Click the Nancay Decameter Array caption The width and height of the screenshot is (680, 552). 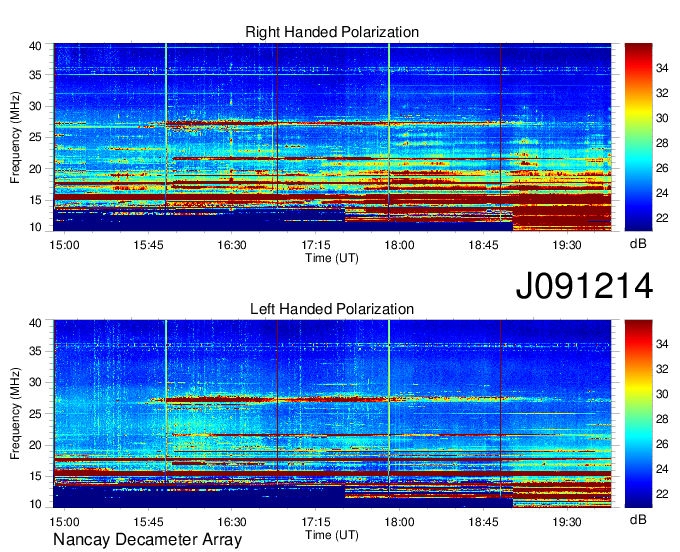[x=147, y=539]
